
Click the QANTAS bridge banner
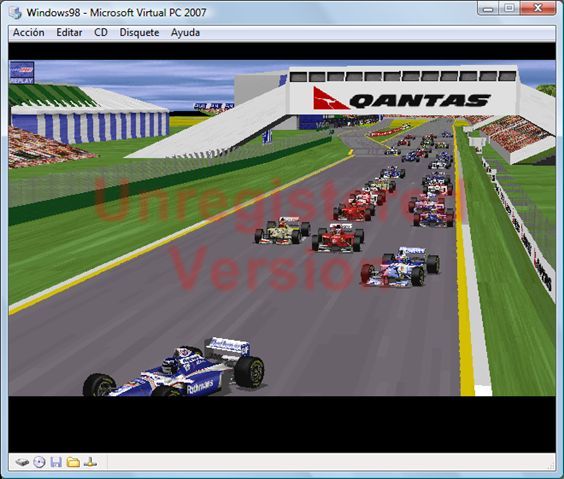coord(402,99)
